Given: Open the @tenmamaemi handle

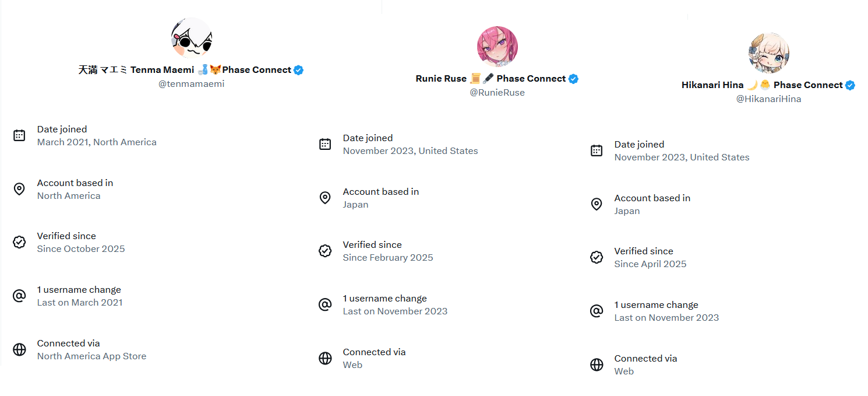Looking at the screenshot, I should pos(191,84).
